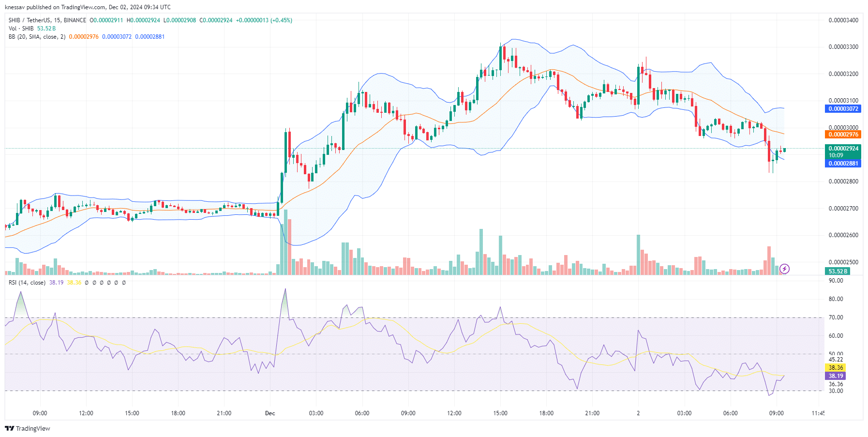The image size is (868, 437).
Task: Click the L0.00002908 low value
Action: 180,20
